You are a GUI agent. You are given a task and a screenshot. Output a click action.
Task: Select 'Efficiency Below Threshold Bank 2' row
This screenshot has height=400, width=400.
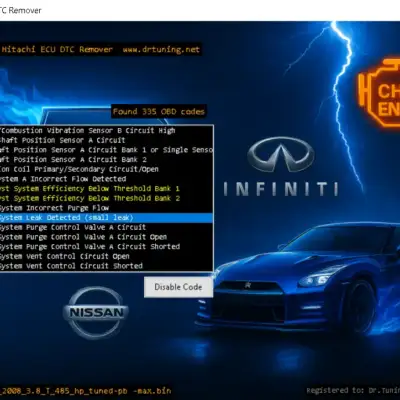click(x=106, y=198)
